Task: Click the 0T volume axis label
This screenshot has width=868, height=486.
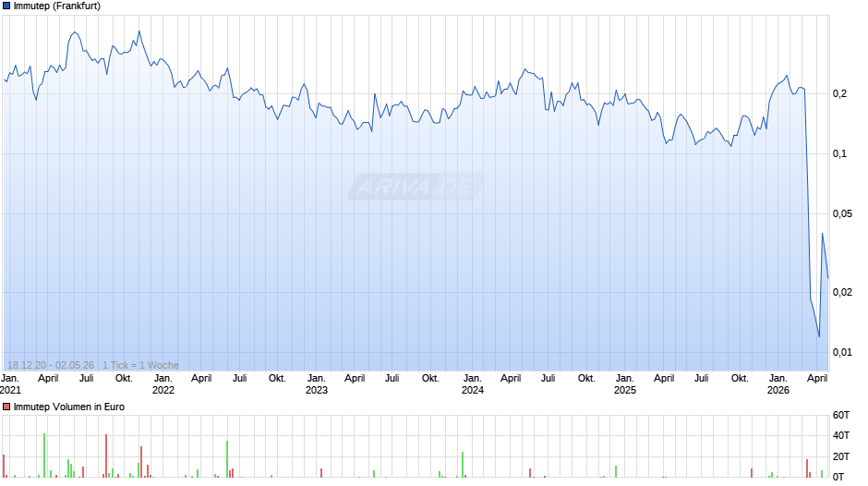Action: [838, 477]
